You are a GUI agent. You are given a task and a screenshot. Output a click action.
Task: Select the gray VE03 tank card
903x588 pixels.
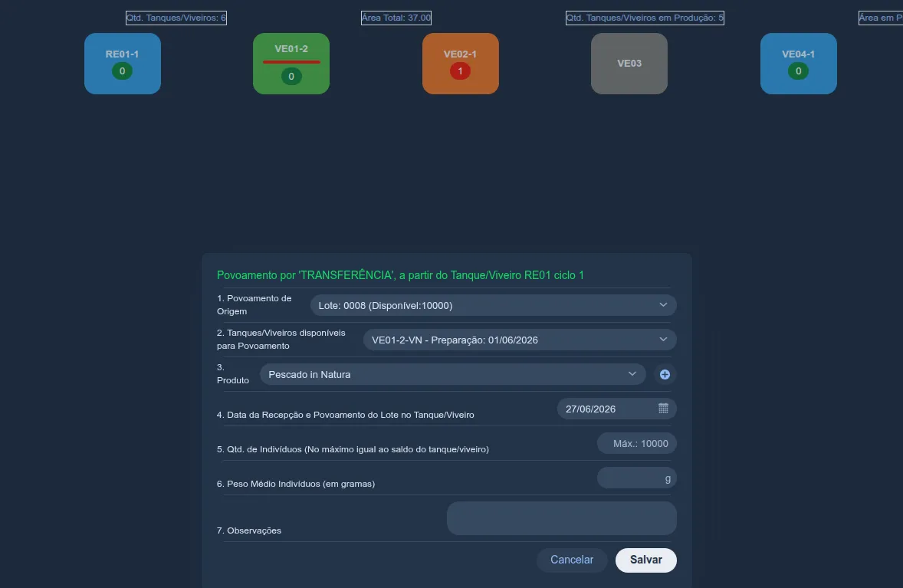click(x=629, y=64)
